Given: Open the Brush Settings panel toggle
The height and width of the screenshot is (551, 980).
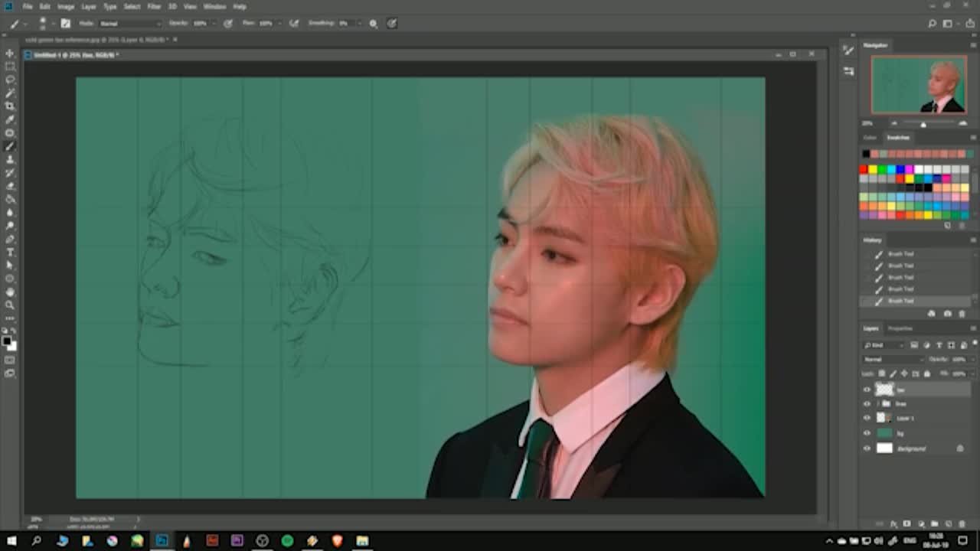Looking at the screenshot, I should point(66,24).
